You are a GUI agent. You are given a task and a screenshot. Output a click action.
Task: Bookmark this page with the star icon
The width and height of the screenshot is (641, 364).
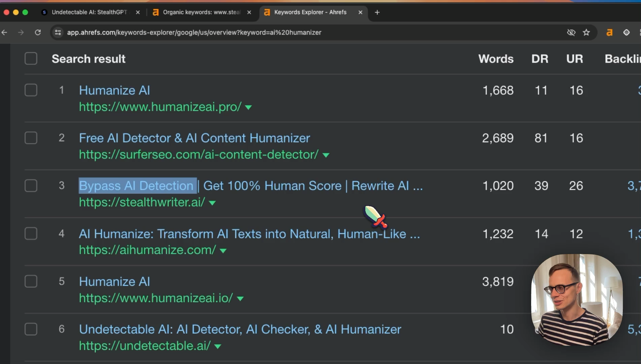586,32
